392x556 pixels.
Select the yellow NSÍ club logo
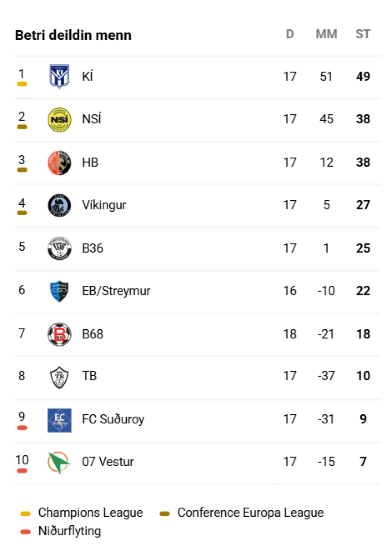59,120
